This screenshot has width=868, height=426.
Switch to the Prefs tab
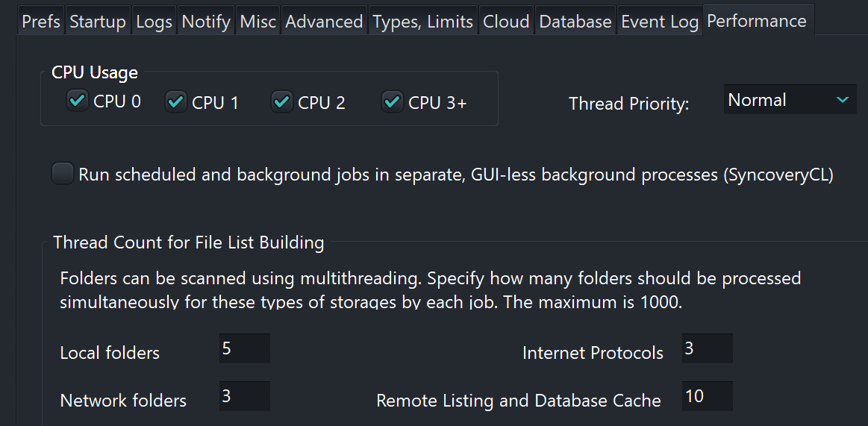(41, 22)
